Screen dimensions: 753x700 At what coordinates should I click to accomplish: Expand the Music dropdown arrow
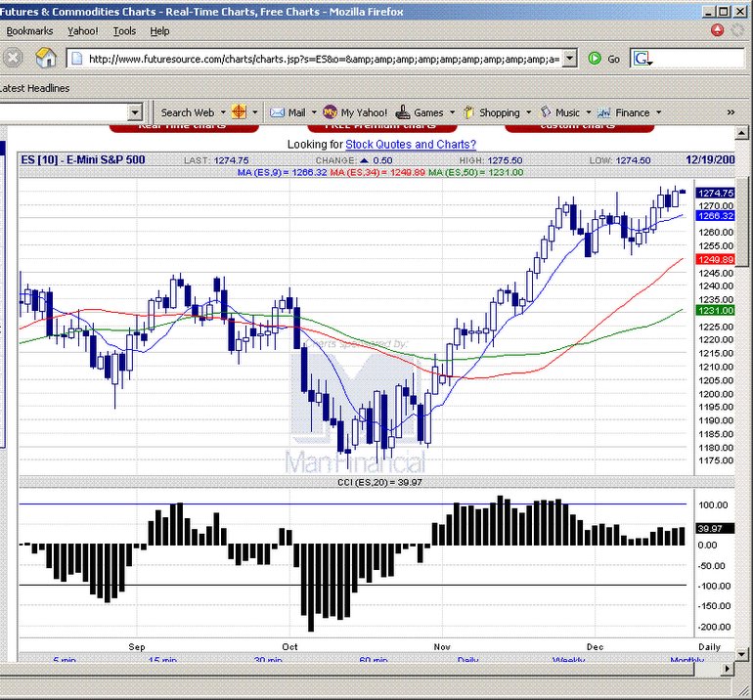point(589,112)
